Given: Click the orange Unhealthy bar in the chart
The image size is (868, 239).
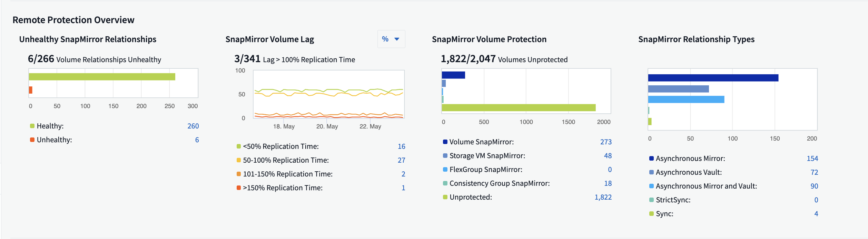Looking at the screenshot, I should coord(31,90).
